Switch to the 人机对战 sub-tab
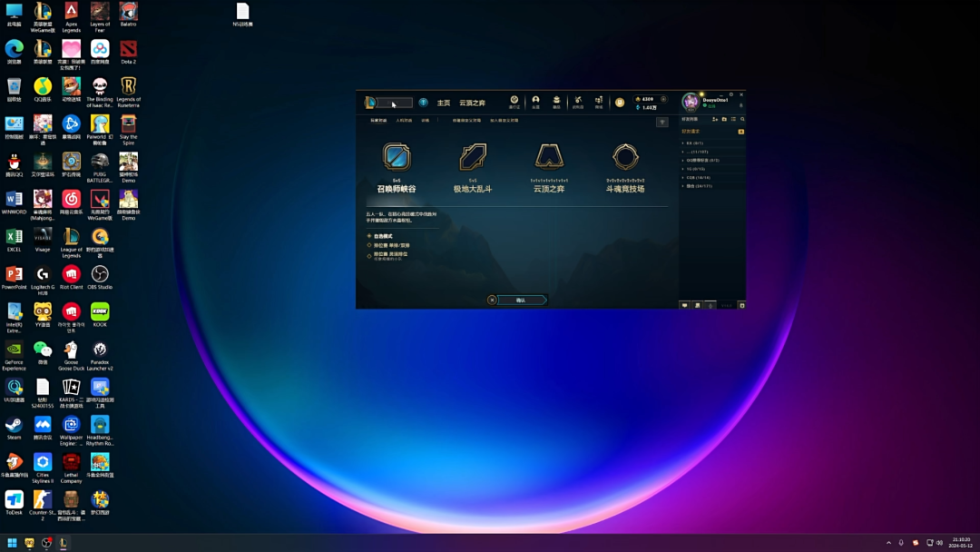Screen dimensions: 980x552 [x=404, y=121]
